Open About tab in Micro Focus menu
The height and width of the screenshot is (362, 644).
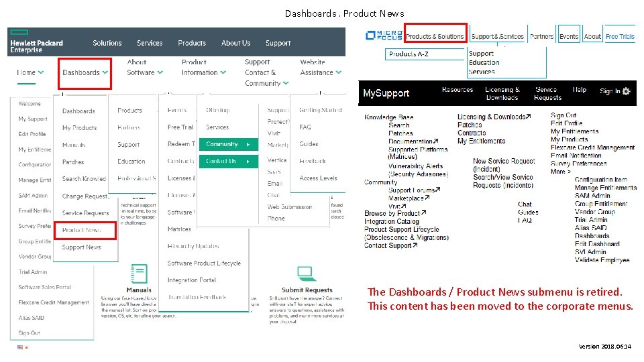tap(592, 36)
